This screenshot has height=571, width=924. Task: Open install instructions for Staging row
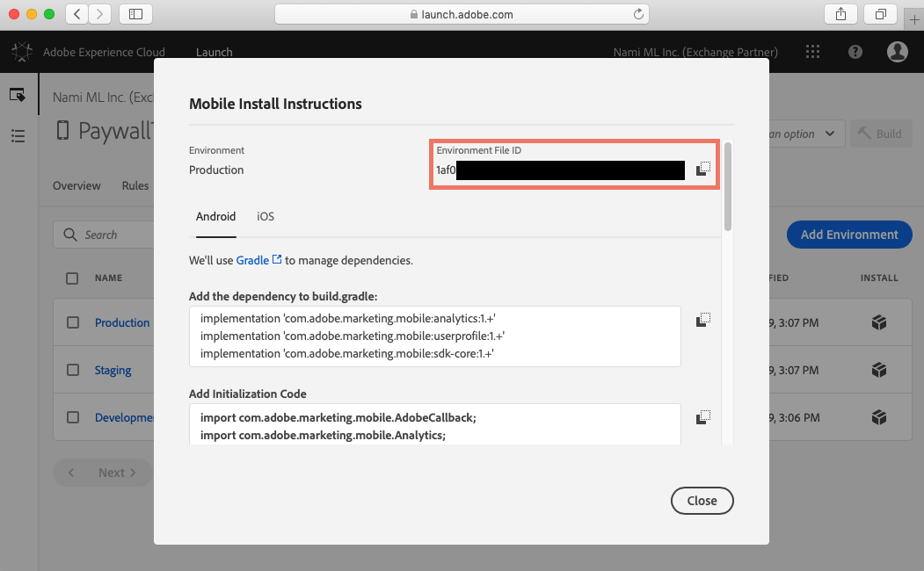click(x=878, y=370)
